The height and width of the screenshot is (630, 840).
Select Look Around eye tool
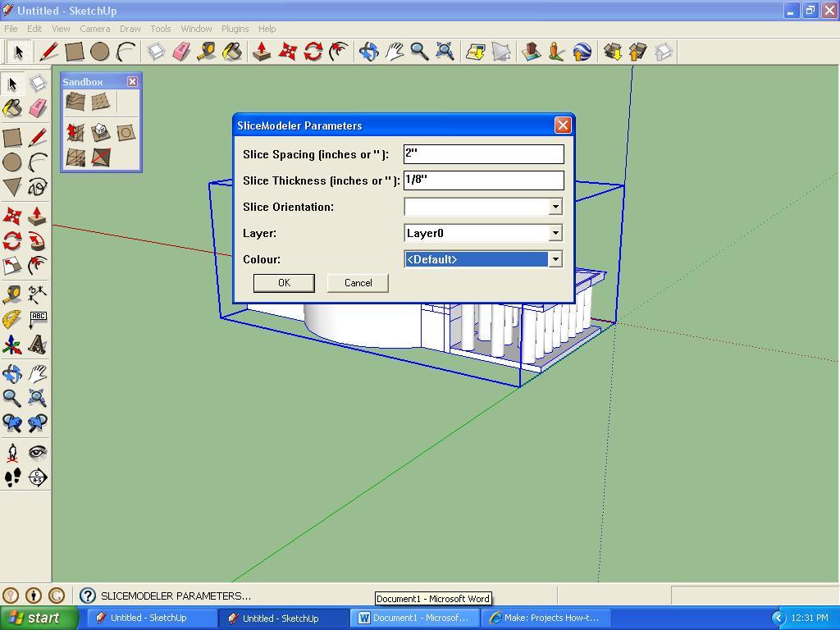pos(38,453)
